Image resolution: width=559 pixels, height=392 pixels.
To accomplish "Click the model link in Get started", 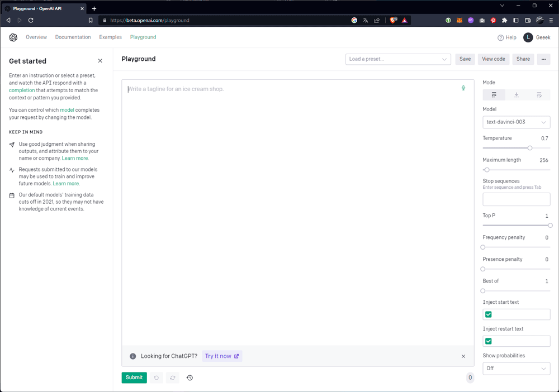I will click(67, 110).
